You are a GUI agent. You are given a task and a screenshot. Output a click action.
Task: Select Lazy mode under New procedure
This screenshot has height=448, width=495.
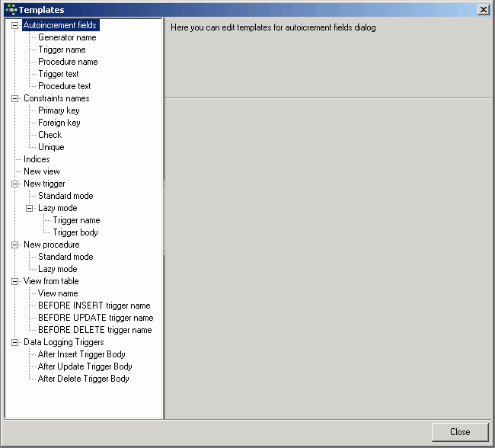(57, 269)
